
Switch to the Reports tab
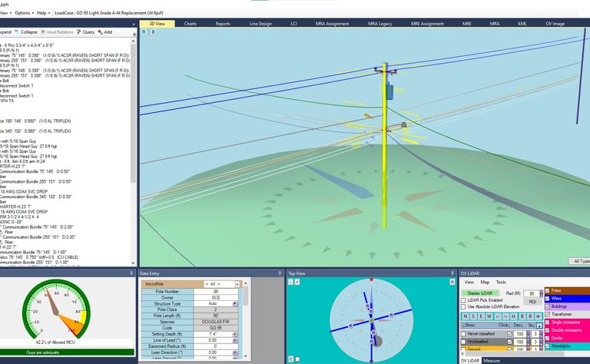click(x=223, y=24)
